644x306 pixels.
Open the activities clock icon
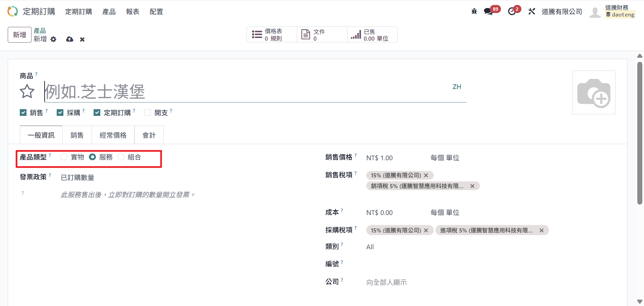pyautogui.click(x=512, y=11)
